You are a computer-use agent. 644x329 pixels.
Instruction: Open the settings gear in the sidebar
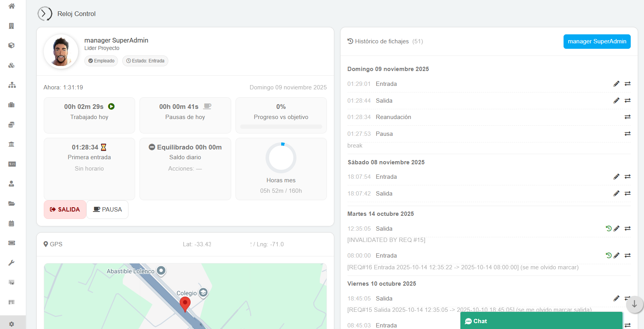pyautogui.click(x=12, y=324)
